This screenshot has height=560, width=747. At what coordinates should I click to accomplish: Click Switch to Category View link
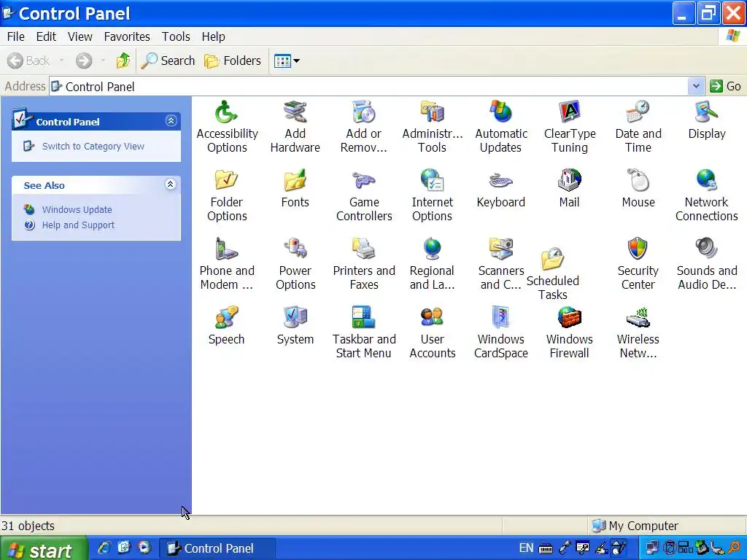93,146
